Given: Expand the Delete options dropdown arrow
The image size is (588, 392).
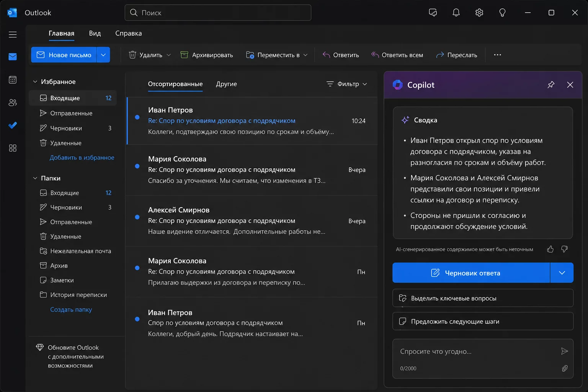Looking at the screenshot, I should 169,55.
